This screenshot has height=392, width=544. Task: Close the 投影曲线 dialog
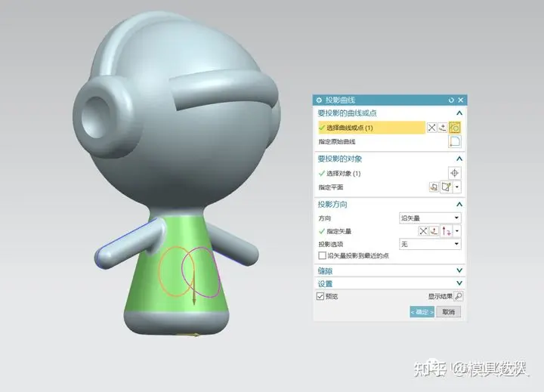[461, 100]
